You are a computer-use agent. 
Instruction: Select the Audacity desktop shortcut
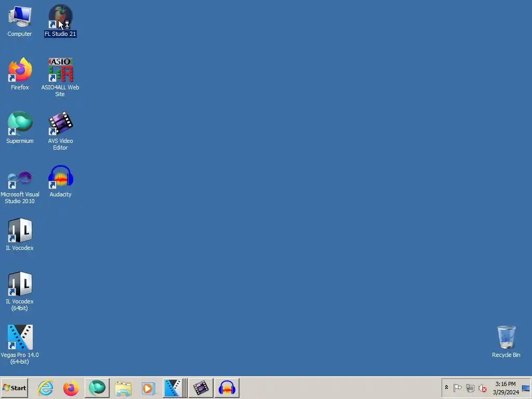[x=60, y=181]
